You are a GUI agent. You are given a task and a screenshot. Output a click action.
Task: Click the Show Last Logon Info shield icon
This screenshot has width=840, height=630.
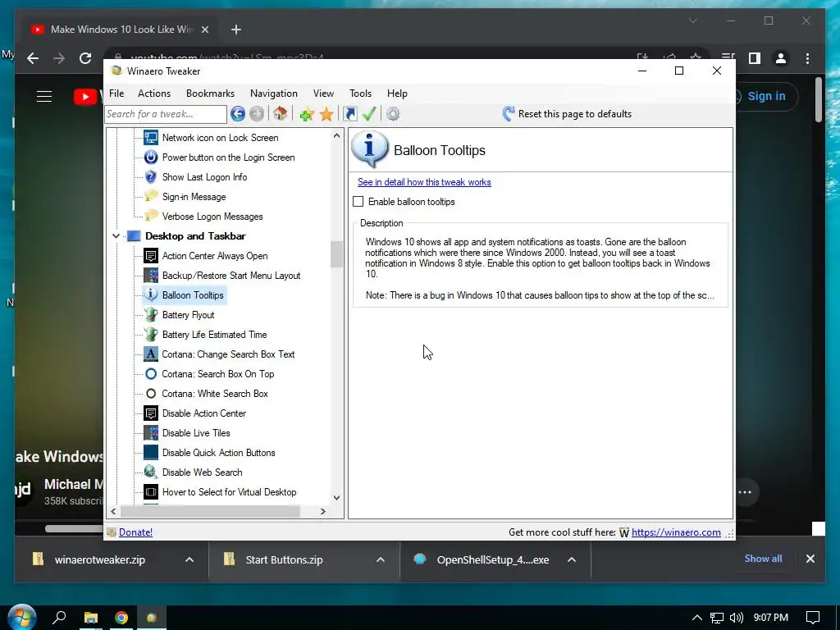pyautogui.click(x=151, y=177)
